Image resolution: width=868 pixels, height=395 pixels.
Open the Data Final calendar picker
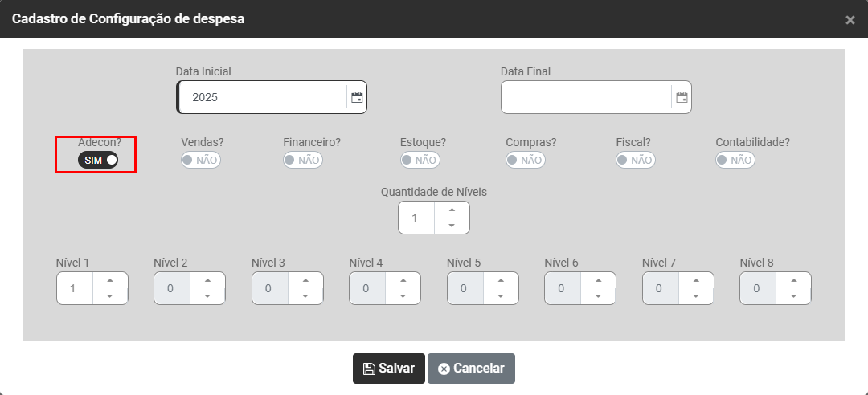[682, 97]
